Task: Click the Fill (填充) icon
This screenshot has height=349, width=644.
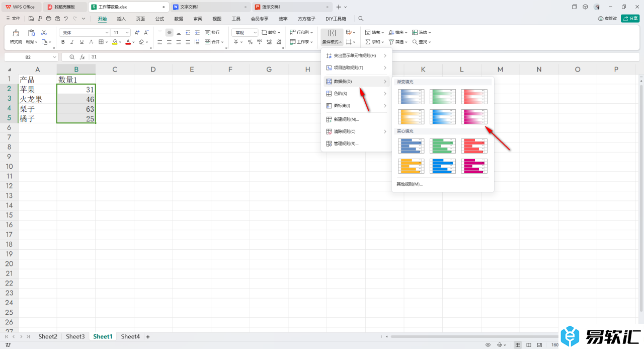Action: 368,32
